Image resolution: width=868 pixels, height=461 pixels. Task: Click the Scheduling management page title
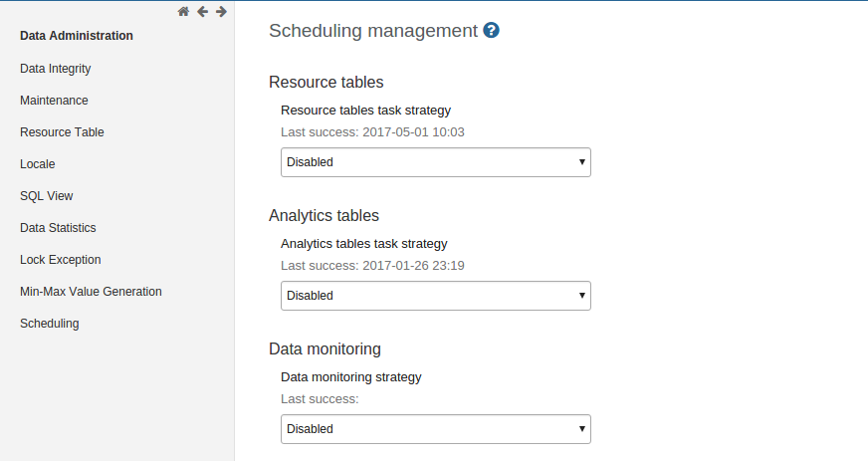(373, 31)
